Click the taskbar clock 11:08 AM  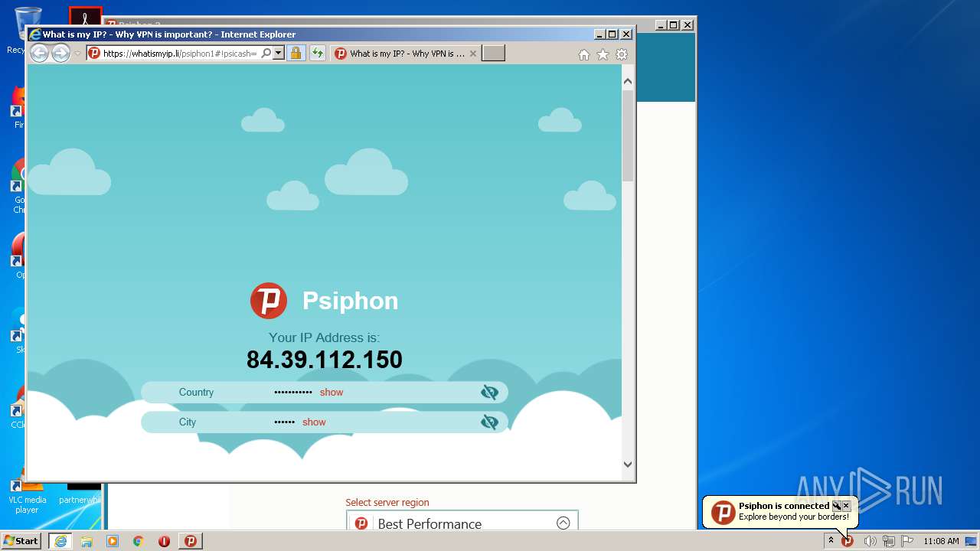pyautogui.click(x=941, y=541)
